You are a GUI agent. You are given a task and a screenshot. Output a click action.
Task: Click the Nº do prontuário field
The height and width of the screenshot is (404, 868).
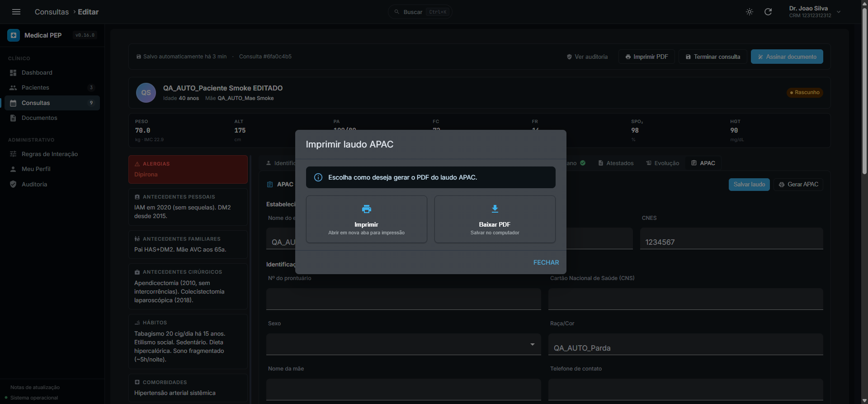[404, 299]
